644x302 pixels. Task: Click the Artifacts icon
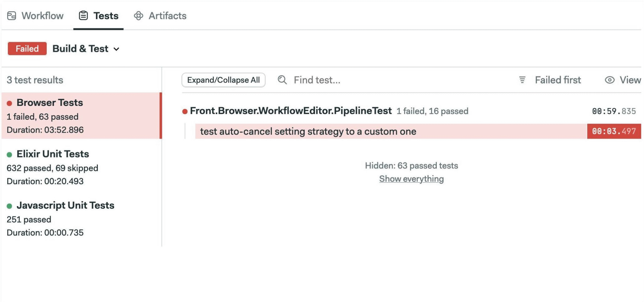[138, 16]
